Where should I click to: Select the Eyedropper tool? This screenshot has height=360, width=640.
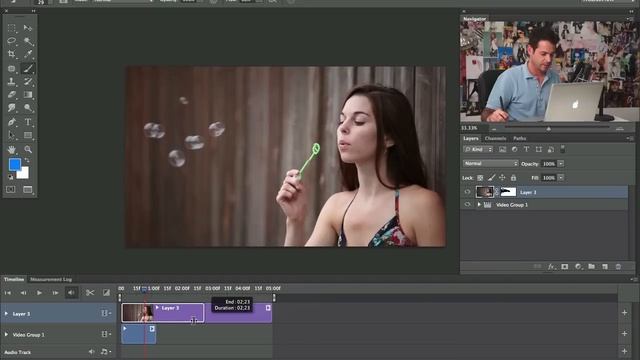click(x=28, y=54)
